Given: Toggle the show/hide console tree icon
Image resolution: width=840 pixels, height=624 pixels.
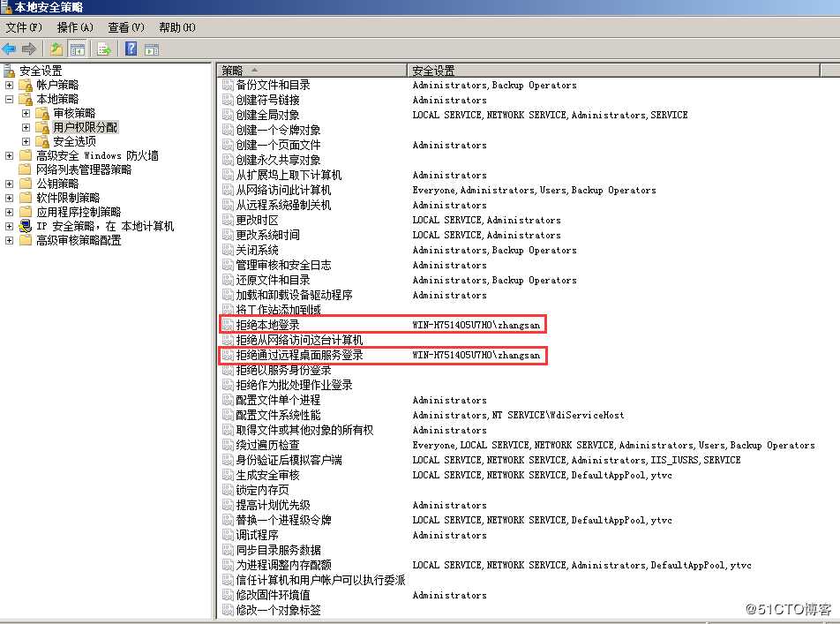Looking at the screenshot, I should [78, 49].
